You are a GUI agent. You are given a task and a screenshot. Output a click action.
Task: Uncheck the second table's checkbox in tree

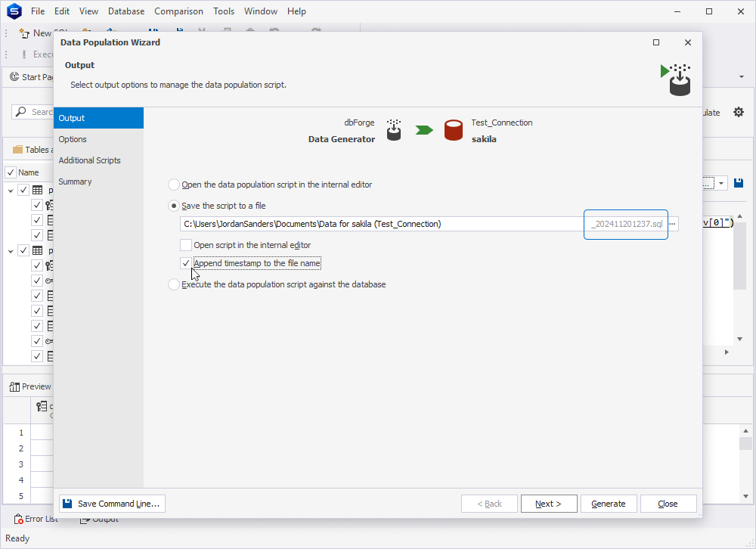(x=23, y=251)
